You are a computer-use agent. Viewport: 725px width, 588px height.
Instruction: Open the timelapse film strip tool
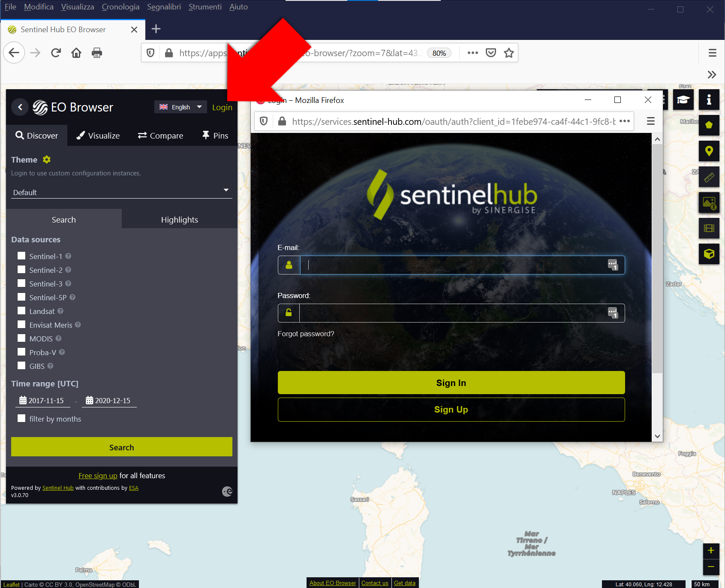[709, 228]
